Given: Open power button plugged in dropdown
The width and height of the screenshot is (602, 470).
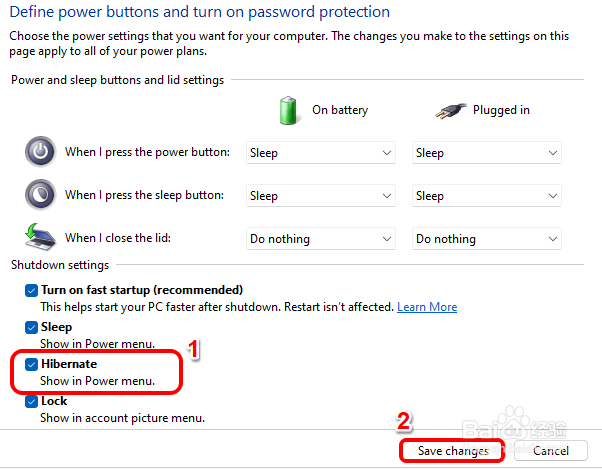Looking at the screenshot, I should point(486,153).
